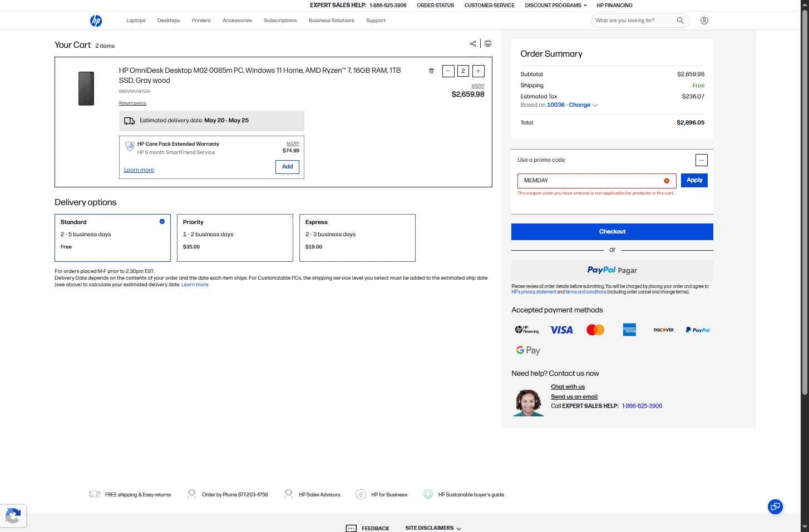Click the delivery truck icon

tap(129, 121)
